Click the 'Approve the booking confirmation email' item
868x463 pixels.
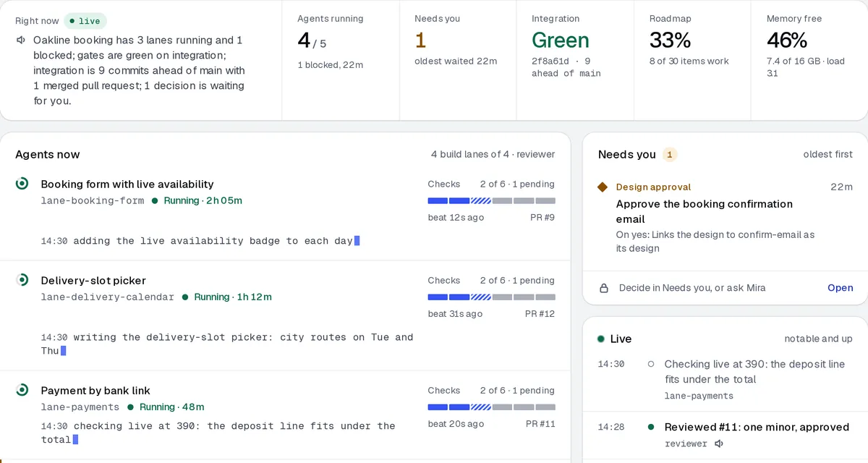pyautogui.click(x=704, y=211)
